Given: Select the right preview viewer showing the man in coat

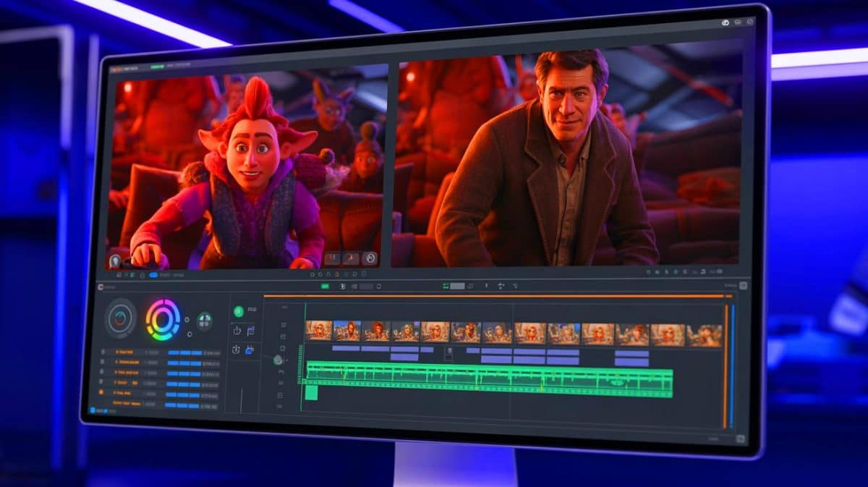Looking at the screenshot, I should pos(566,159).
